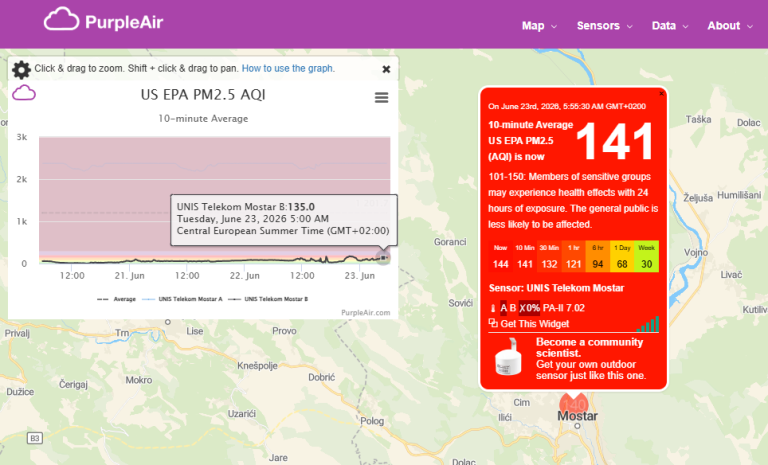This screenshot has height=465, width=768.
Task: Toggle the X0% confidence flag
Action: [529, 308]
